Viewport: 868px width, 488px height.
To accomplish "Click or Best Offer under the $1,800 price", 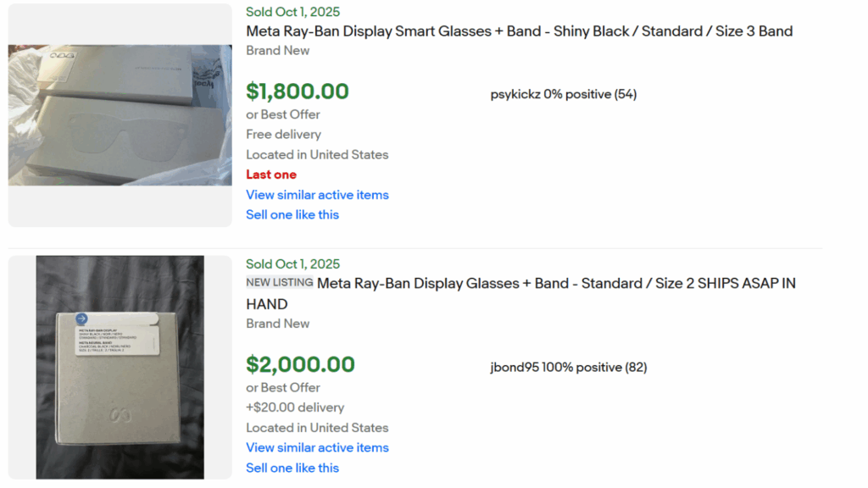I will click(x=282, y=114).
